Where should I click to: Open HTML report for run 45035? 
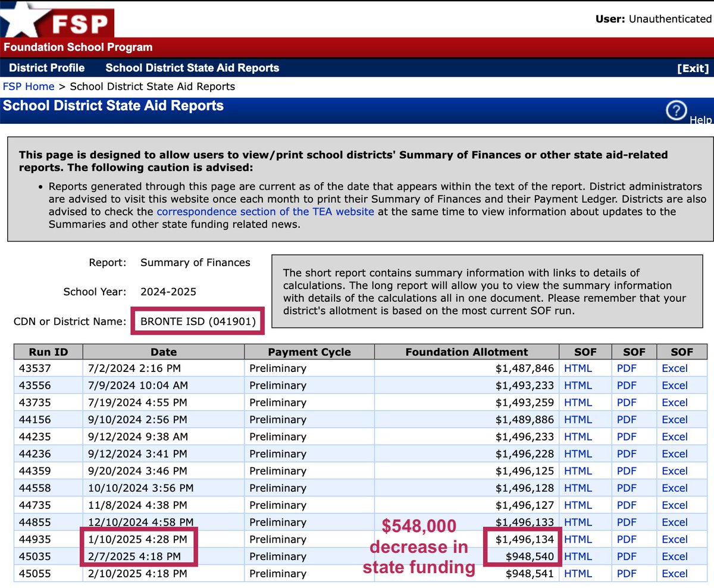[578, 556]
